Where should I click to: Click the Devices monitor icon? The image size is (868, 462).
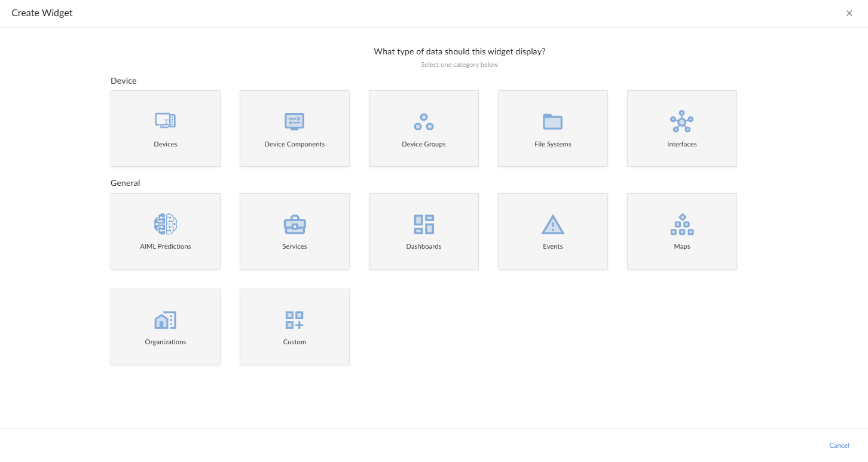pos(165,121)
